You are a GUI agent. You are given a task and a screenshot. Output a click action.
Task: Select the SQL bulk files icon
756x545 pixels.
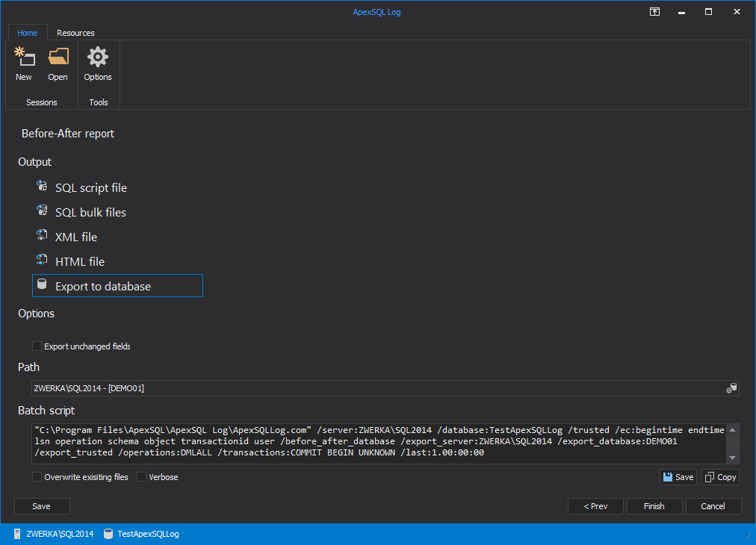pos(42,210)
